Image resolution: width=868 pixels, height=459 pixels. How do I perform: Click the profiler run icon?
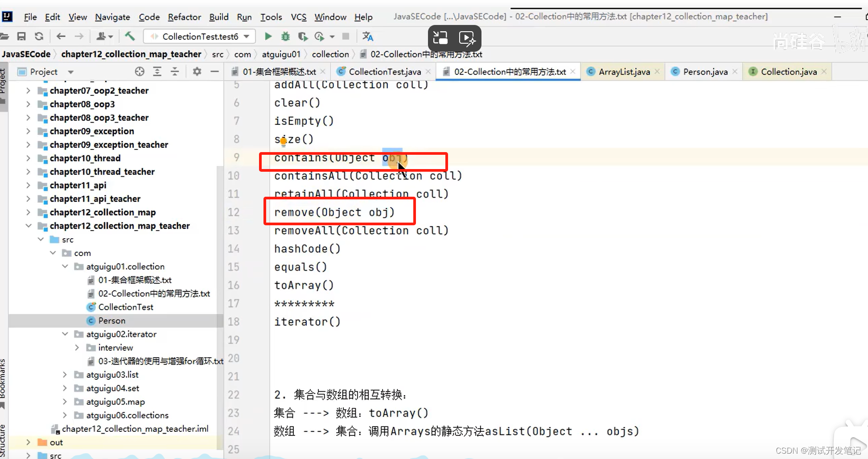point(319,36)
